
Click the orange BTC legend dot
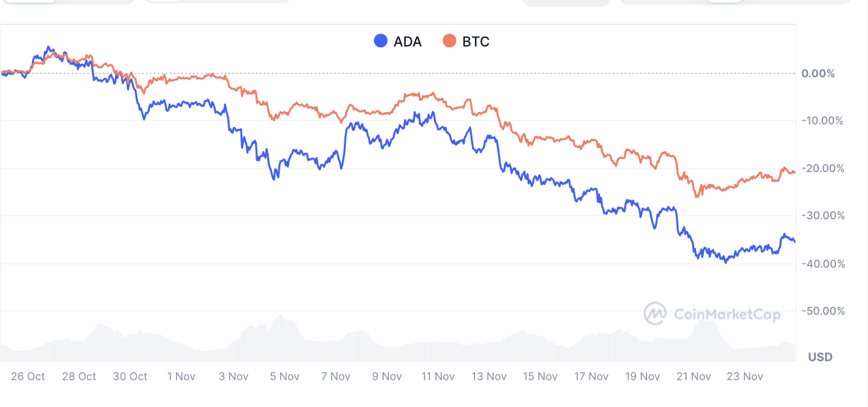pyautogui.click(x=450, y=41)
